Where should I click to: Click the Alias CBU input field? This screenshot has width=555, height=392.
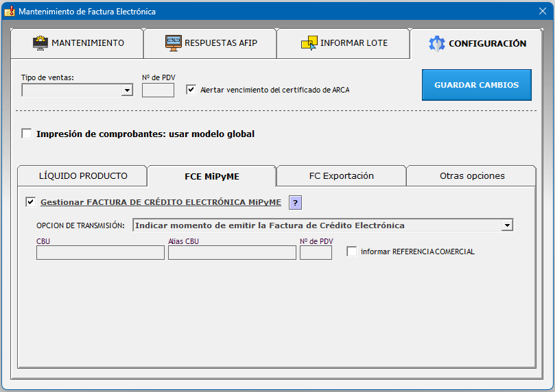[x=232, y=253]
